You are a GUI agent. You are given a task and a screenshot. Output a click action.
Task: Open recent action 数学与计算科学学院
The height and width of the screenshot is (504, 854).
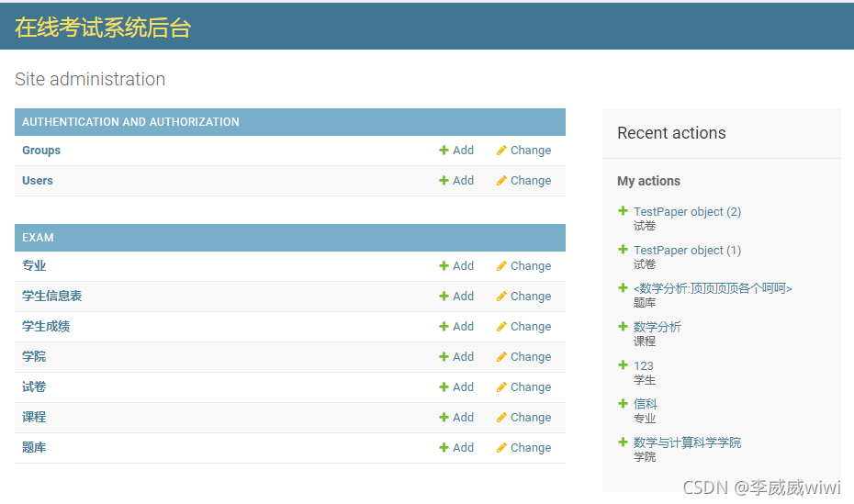point(687,442)
